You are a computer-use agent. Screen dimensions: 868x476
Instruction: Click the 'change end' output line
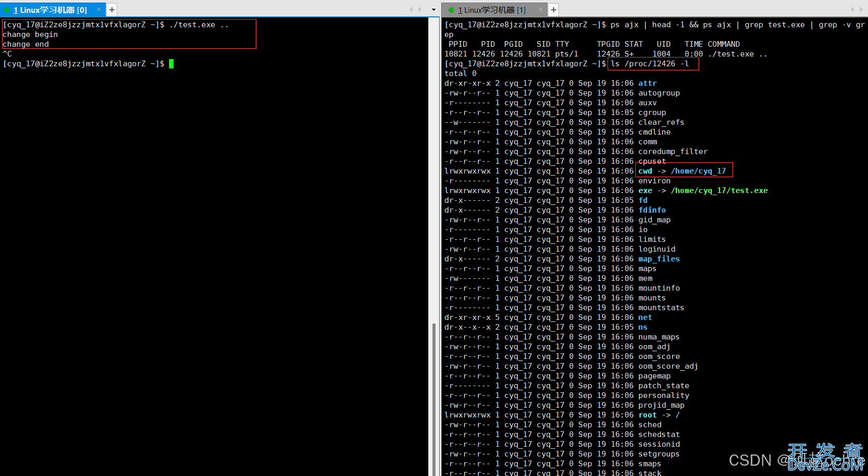click(x=26, y=44)
